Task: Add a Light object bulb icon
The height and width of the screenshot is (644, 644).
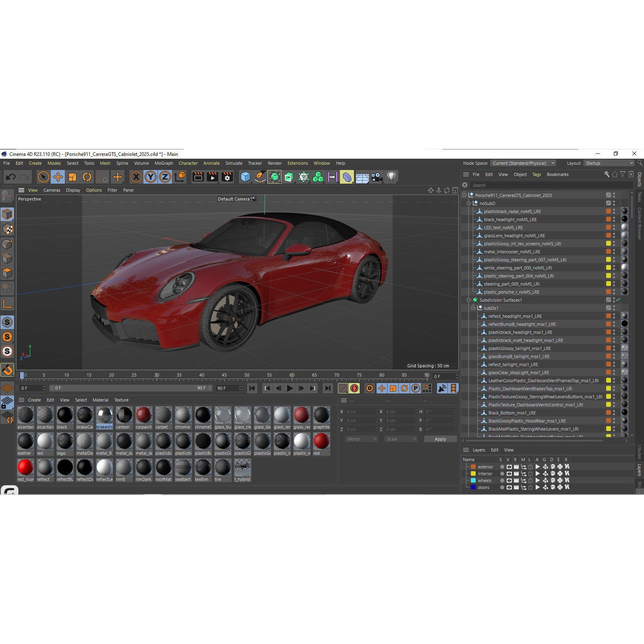Action: 391,177
